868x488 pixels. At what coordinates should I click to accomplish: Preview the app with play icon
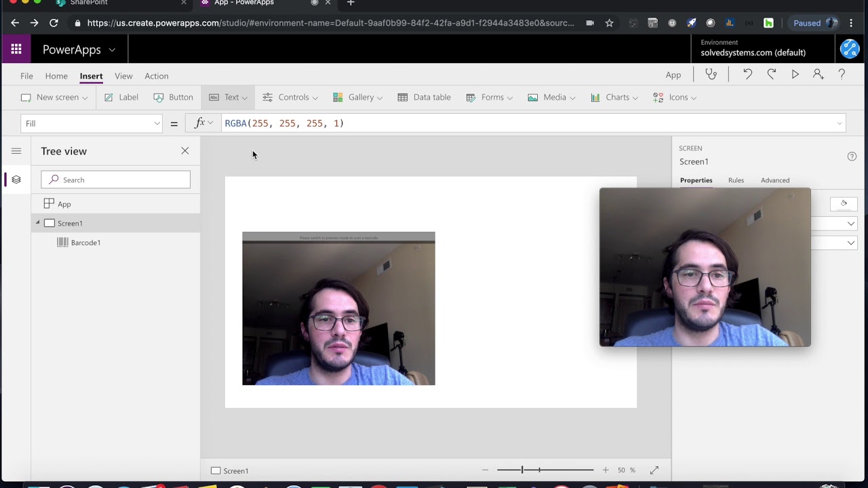[795, 75]
